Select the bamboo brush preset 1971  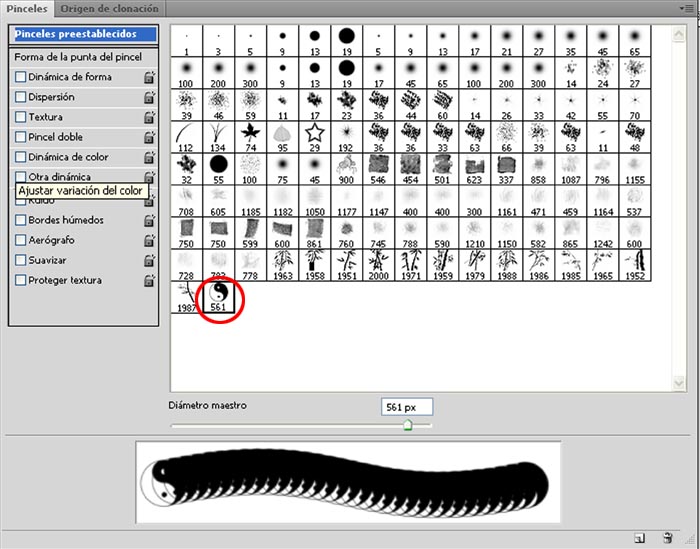pyautogui.click(x=411, y=265)
